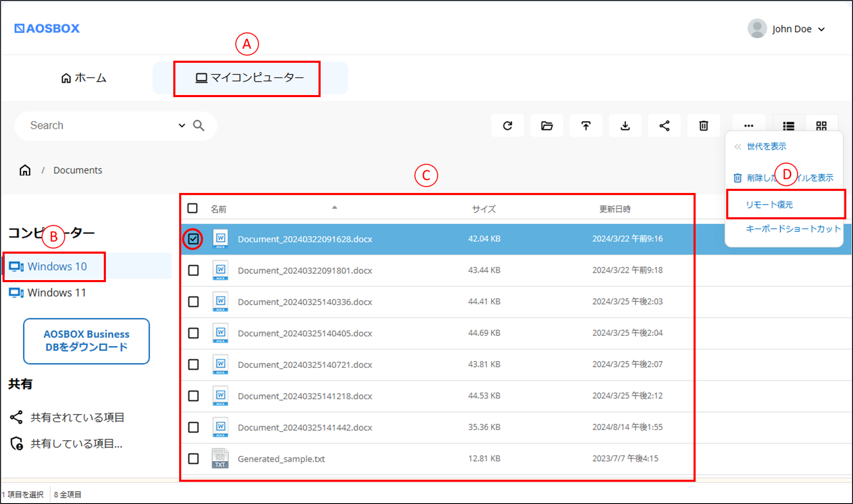Open the new folder icon in the toolbar
The image size is (853, 504).
tap(547, 126)
